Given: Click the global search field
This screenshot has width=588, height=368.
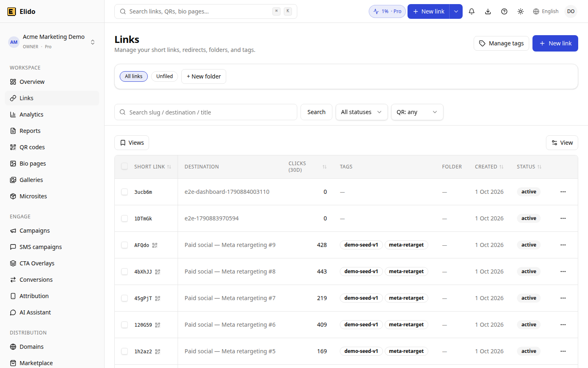Looking at the screenshot, I should pos(206,11).
